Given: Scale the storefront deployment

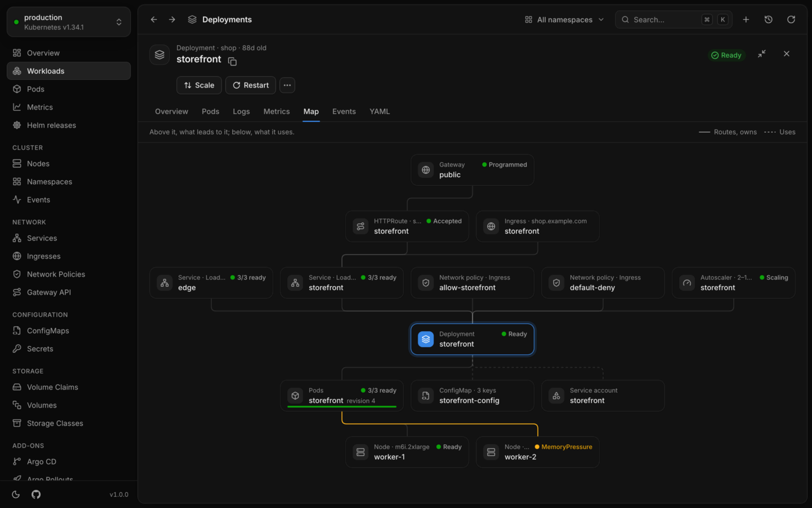Looking at the screenshot, I should pos(199,85).
